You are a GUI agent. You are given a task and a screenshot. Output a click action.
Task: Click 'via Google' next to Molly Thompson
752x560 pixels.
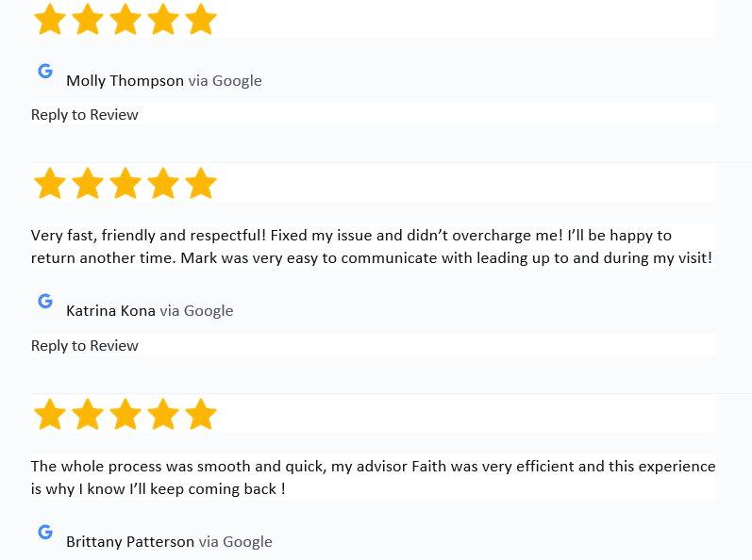[x=225, y=80]
